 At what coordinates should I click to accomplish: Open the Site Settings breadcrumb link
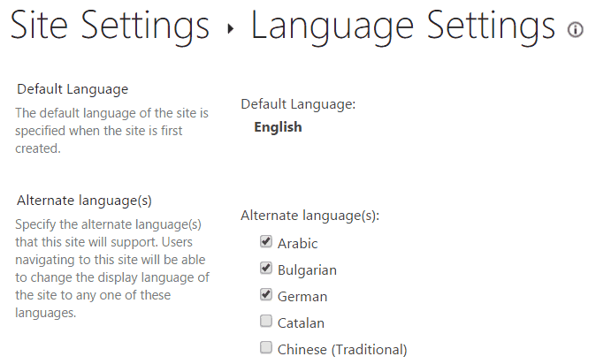click(109, 27)
